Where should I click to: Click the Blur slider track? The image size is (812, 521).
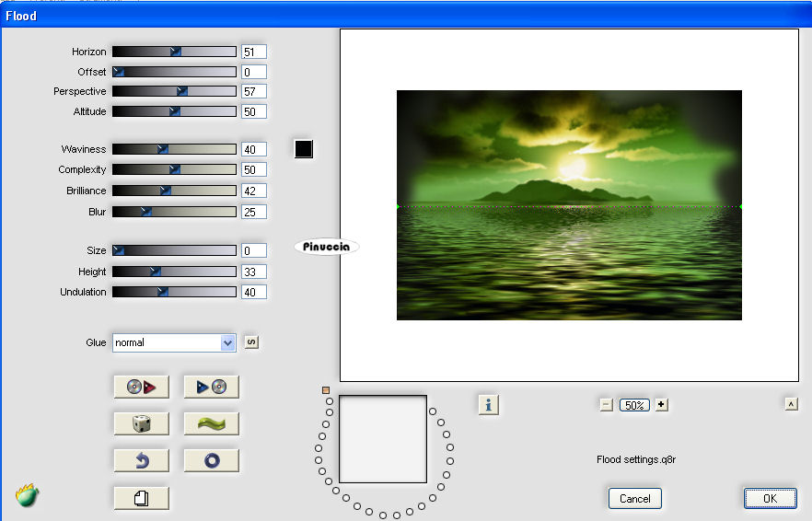tap(174, 212)
